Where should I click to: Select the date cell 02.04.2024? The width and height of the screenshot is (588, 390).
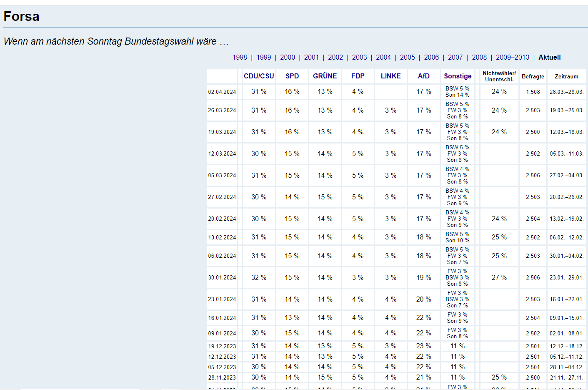click(x=222, y=92)
